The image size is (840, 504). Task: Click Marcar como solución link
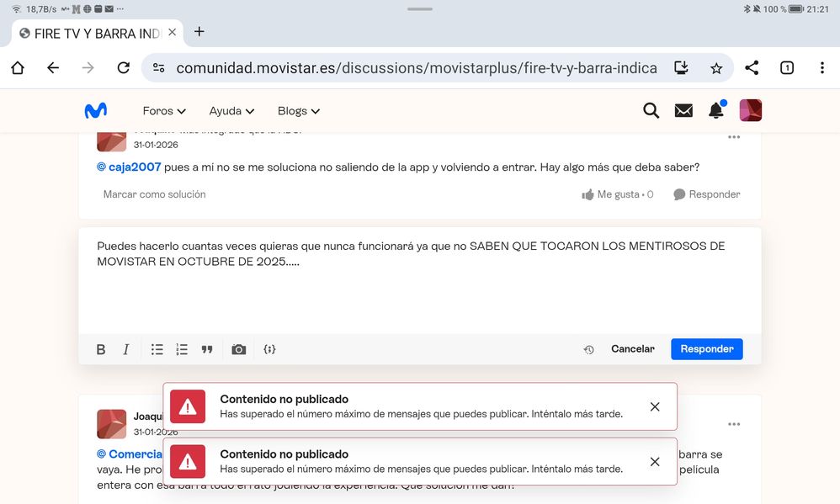pyautogui.click(x=154, y=194)
